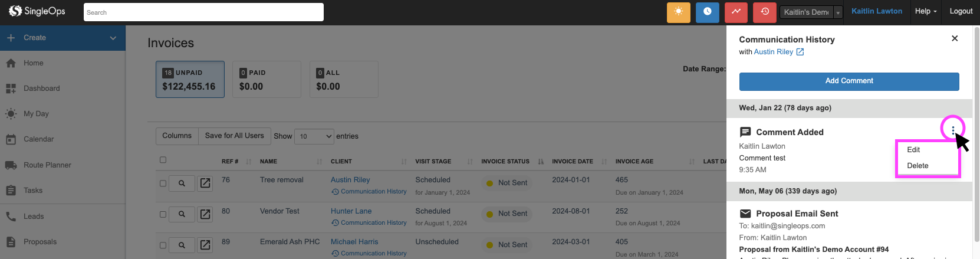
Task: Open the red history clock icon
Action: pos(765,12)
